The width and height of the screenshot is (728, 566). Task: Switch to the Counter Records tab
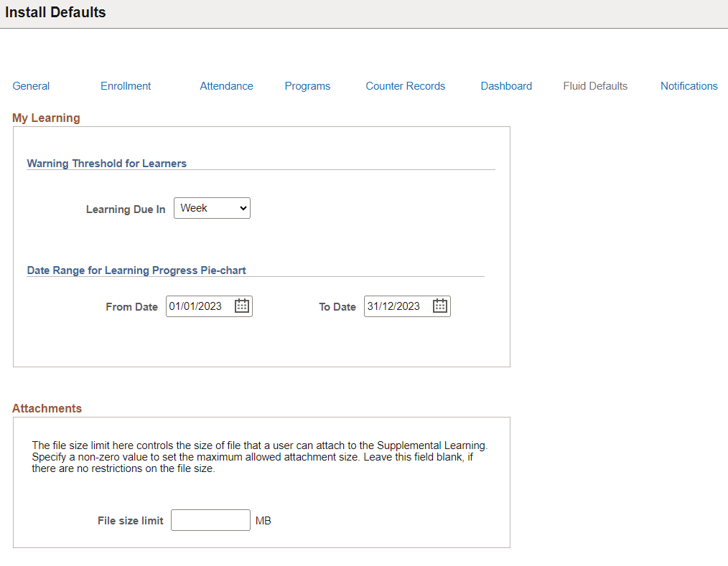coord(406,86)
